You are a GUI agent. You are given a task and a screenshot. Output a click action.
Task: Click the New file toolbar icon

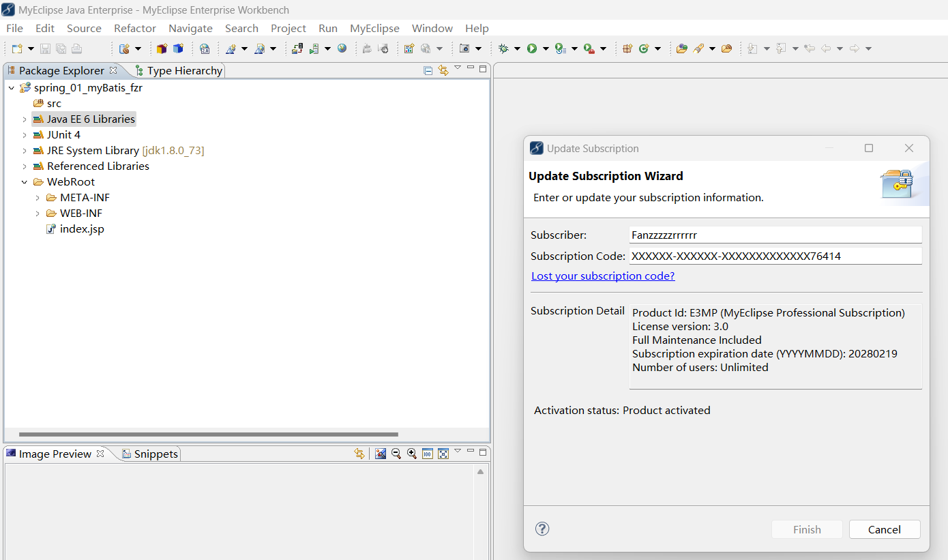tap(17, 48)
